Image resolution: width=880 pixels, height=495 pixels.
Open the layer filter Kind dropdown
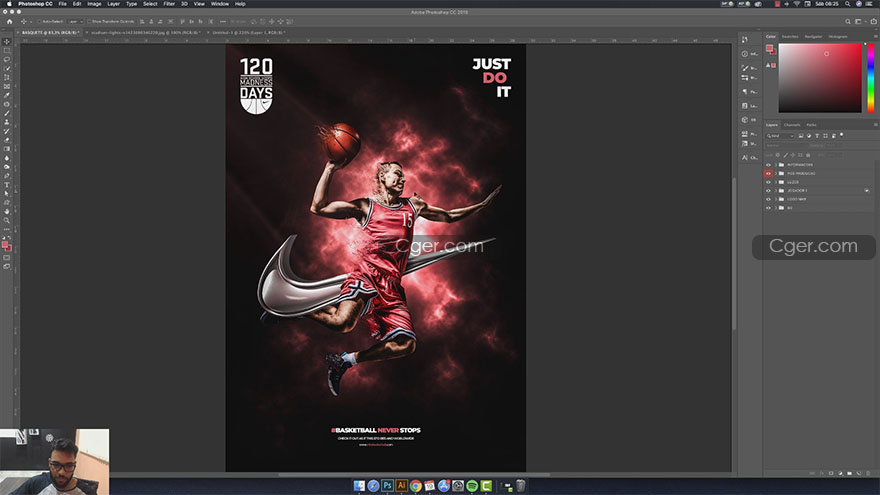point(780,136)
